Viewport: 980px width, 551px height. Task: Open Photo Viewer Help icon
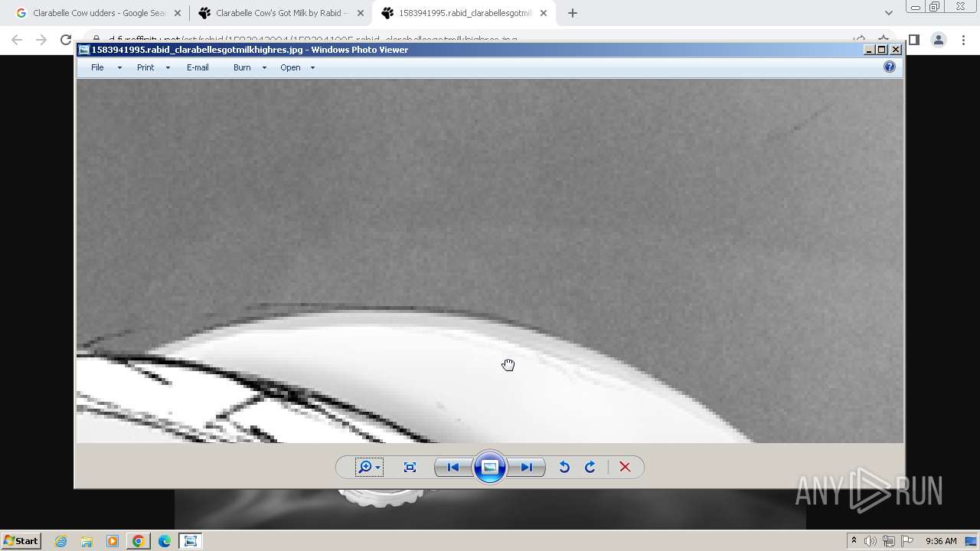pos(890,67)
